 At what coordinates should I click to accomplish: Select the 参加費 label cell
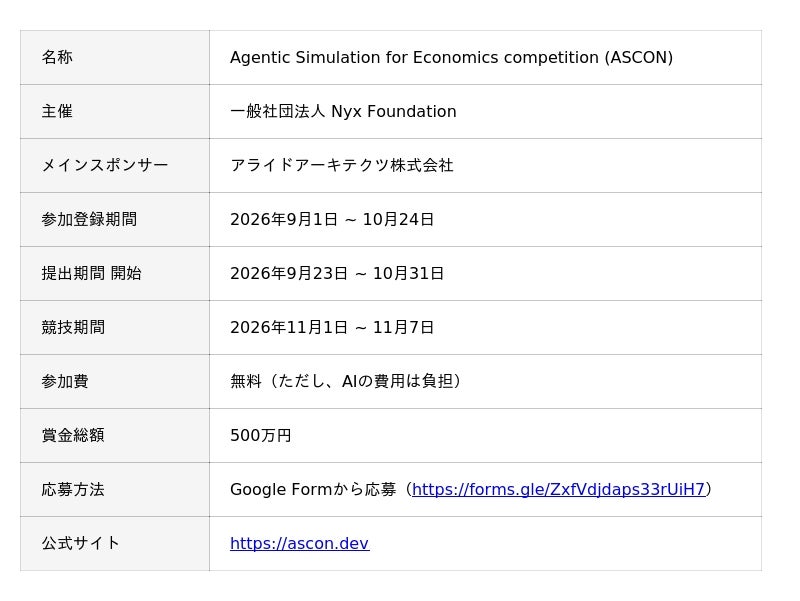[115, 382]
